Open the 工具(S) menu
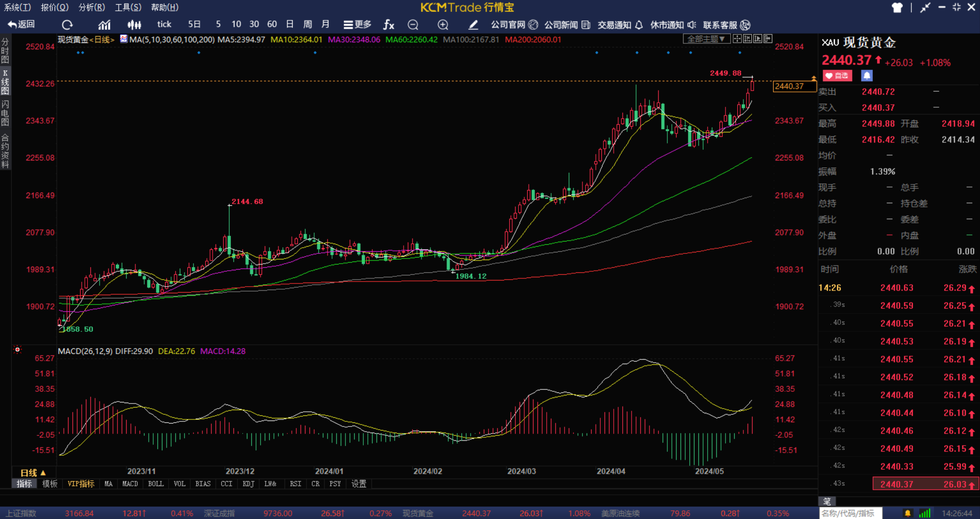Viewport: 980px width, 519px height. (x=128, y=7)
